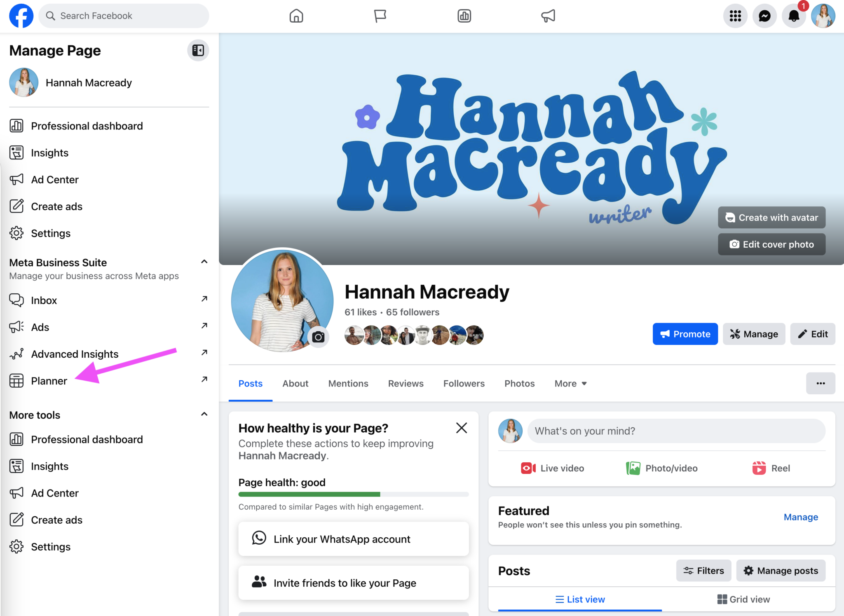This screenshot has height=616, width=844.
Task: Open the Professional dashboard from the sidebar
Action: pos(87,126)
